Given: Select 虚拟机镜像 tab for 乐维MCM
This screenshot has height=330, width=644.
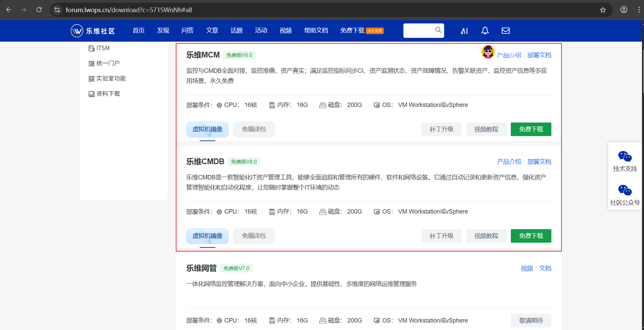Looking at the screenshot, I should [x=207, y=129].
